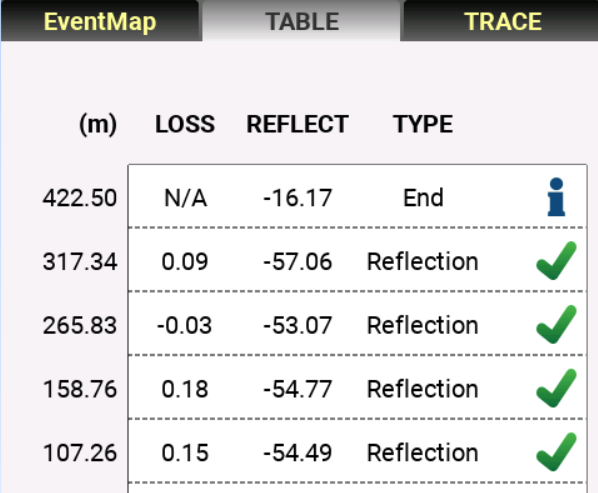This screenshot has width=598, height=493.
Task: Select green checkmark at 158.76 m
Action: [556, 388]
